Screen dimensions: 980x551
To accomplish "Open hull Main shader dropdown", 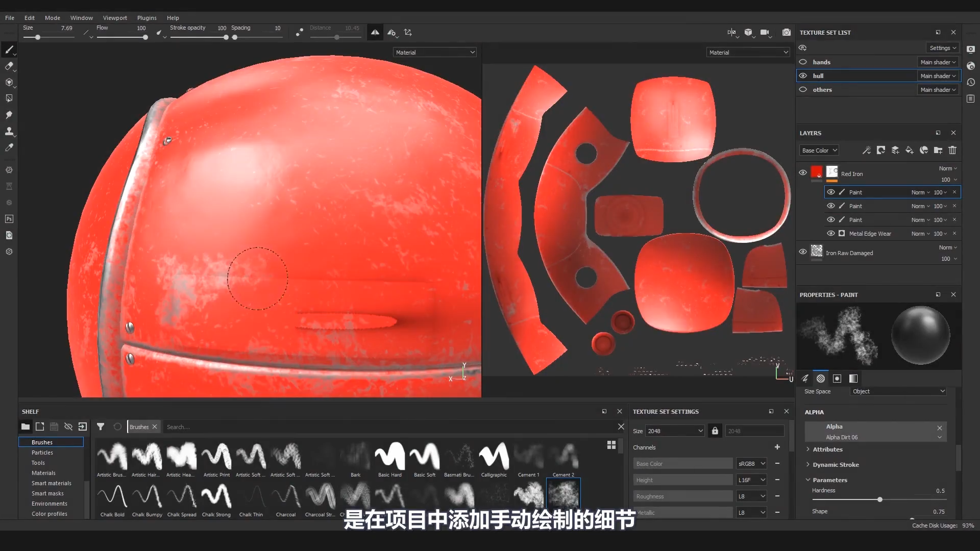I will click(x=938, y=76).
